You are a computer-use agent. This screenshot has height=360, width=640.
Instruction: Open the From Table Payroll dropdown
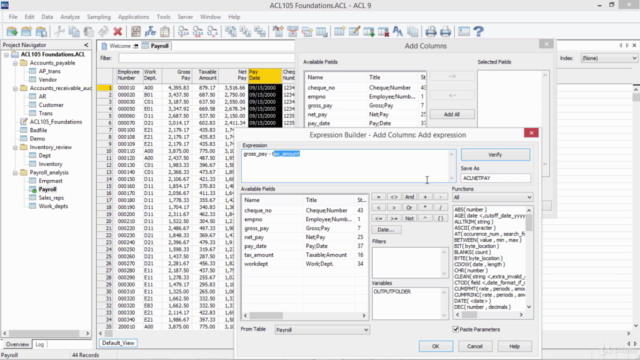pos(322,330)
